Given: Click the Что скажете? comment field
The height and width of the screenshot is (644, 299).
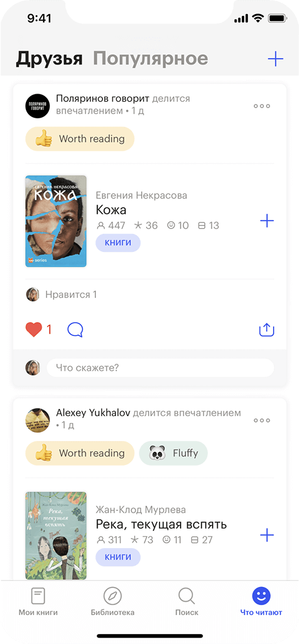Looking at the screenshot, I should click(x=160, y=367).
